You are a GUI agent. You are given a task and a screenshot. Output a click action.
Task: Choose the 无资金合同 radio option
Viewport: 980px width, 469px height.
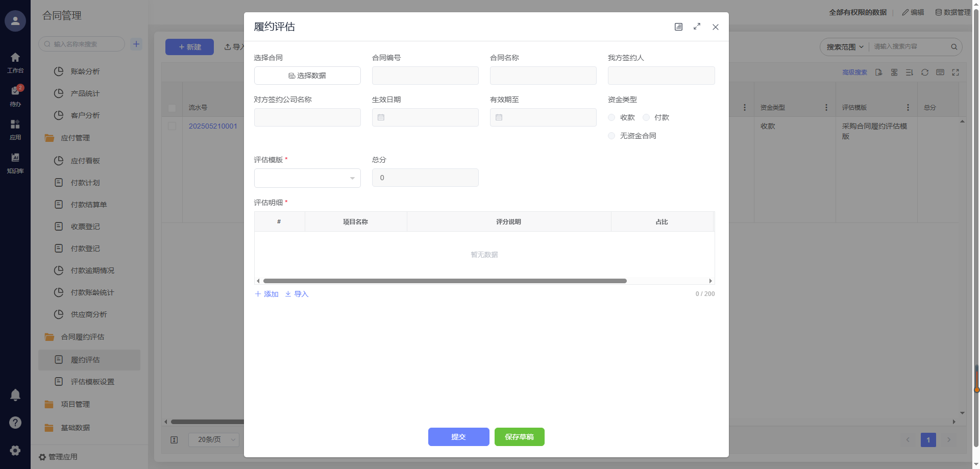[611, 136]
